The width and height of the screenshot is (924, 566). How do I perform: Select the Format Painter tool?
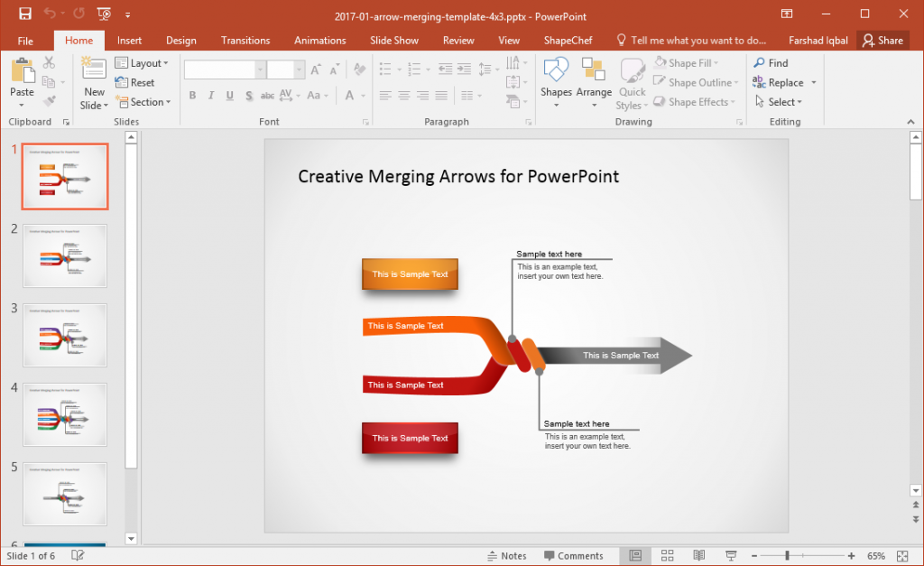tap(51, 102)
